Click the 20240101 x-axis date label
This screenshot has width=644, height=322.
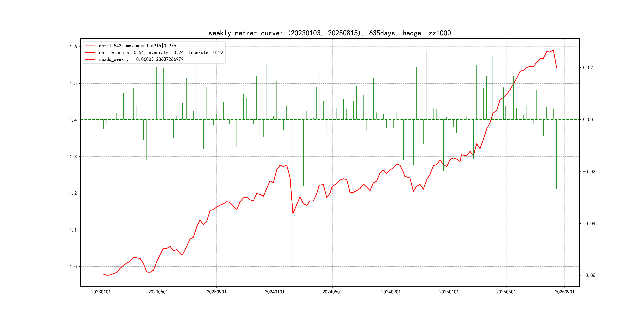(274, 292)
